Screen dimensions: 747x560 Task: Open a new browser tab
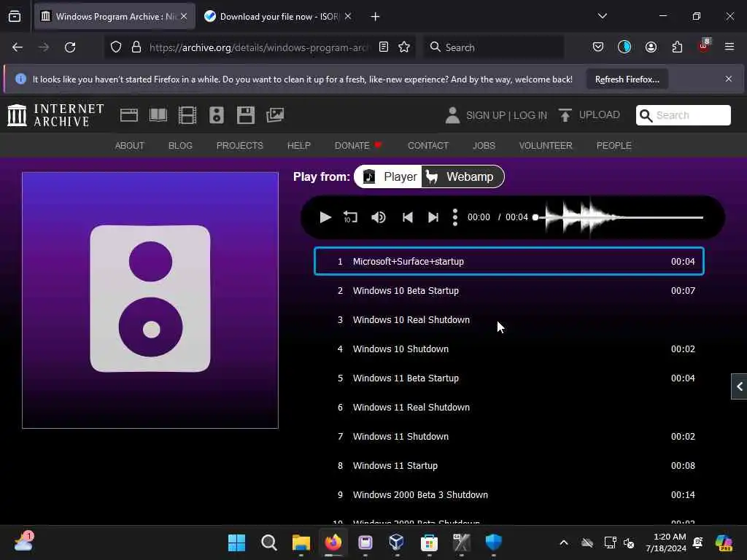tap(376, 17)
